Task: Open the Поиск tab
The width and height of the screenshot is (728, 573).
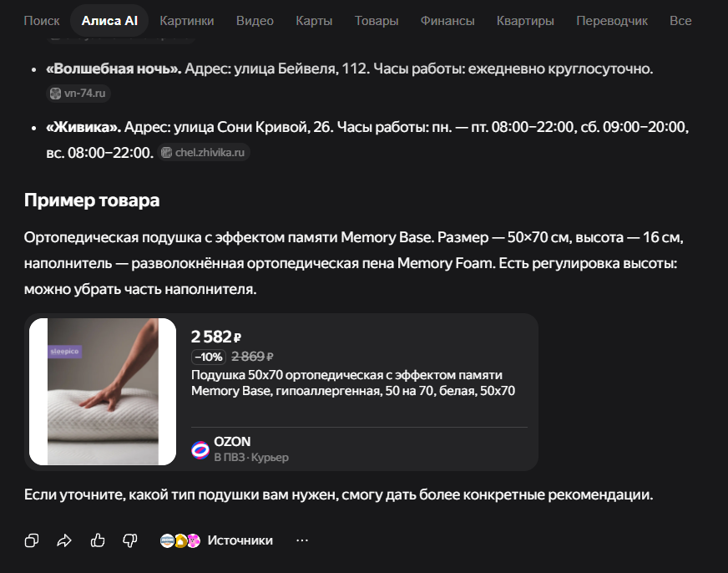Action: tap(41, 21)
